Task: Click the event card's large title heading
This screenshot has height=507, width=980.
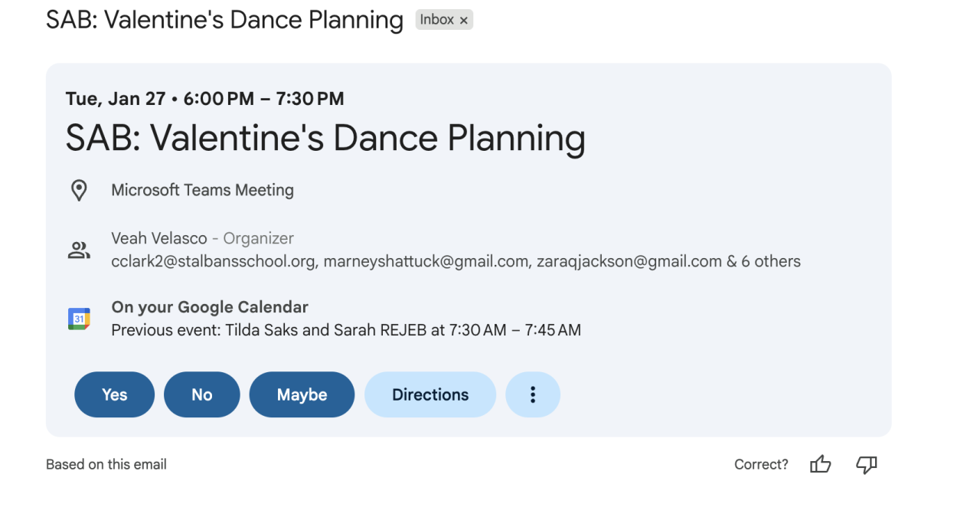Action: (325, 138)
